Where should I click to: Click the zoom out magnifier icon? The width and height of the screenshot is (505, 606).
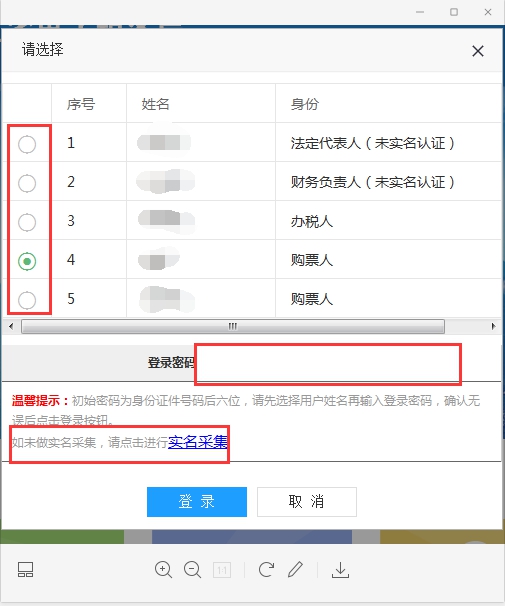point(192,570)
